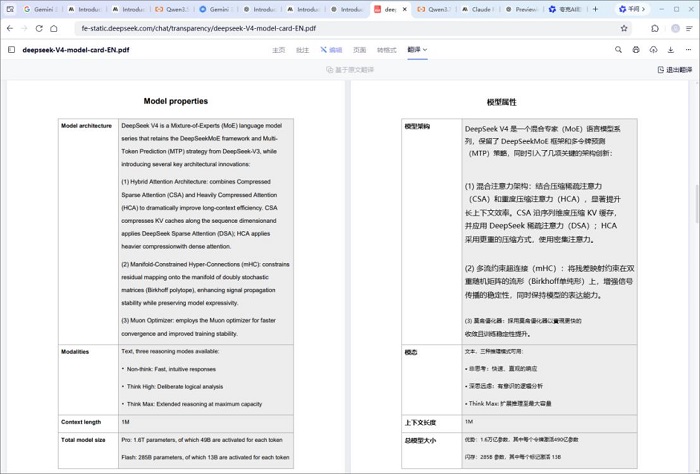Viewport: 700px width, 474px height.
Task: Click the '模态' row label
Action: click(411, 353)
